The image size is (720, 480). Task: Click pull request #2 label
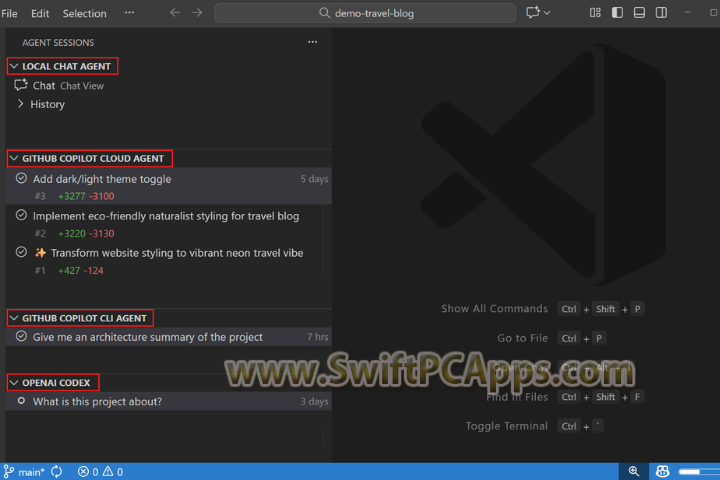[40, 233]
